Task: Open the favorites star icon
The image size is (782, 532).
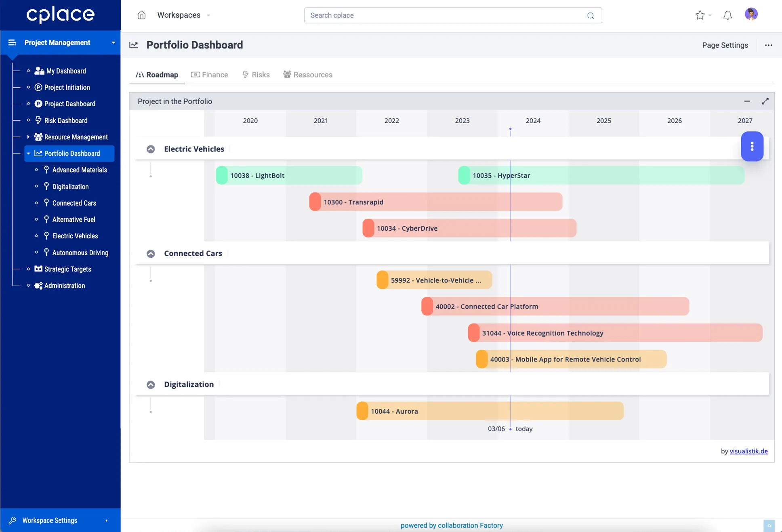Action: point(700,15)
